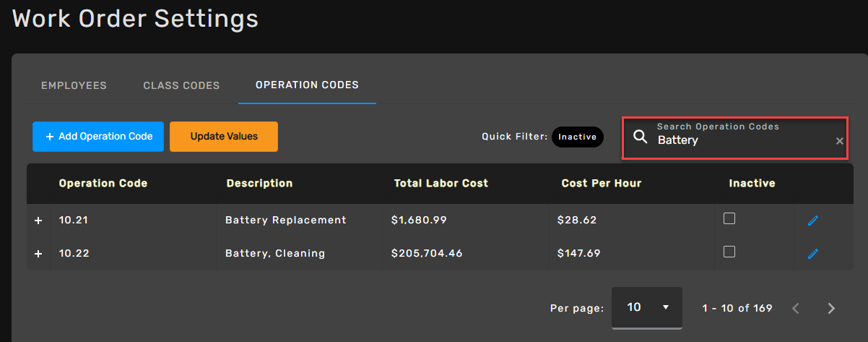Expand the 10.22 row

(x=38, y=254)
